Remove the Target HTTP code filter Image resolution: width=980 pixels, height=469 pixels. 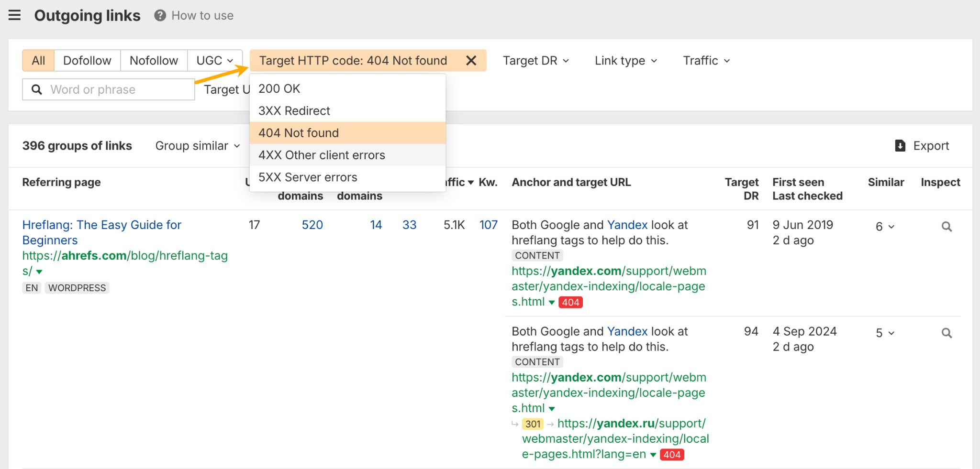(x=471, y=61)
